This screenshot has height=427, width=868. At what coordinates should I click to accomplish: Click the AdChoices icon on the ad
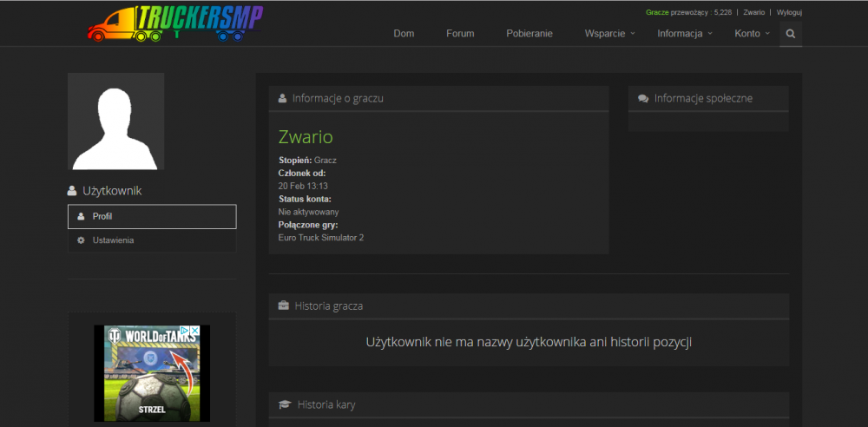pyautogui.click(x=186, y=331)
